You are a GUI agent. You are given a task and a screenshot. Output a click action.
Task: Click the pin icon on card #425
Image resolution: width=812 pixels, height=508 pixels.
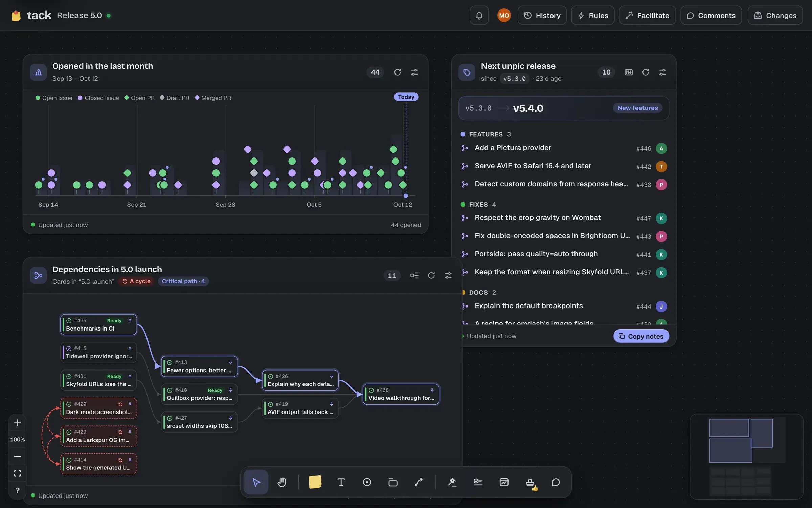tap(130, 321)
